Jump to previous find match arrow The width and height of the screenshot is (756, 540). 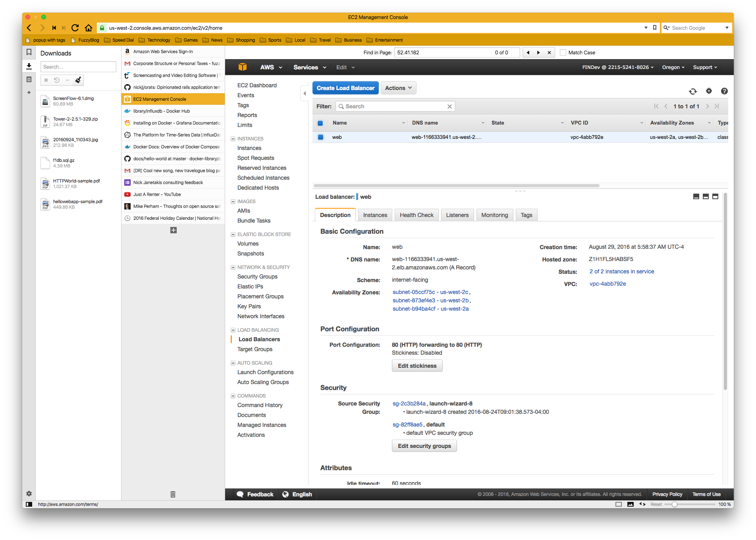(x=528, y=52)
